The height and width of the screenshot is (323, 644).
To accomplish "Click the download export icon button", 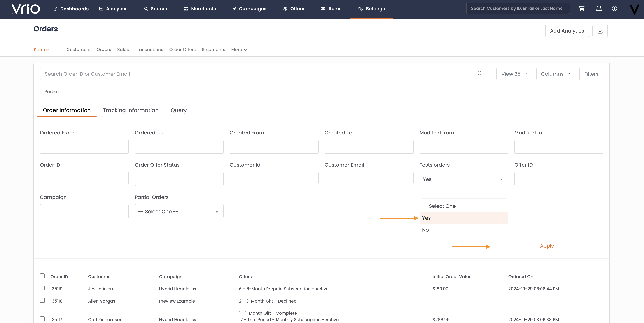I will 600,31.
